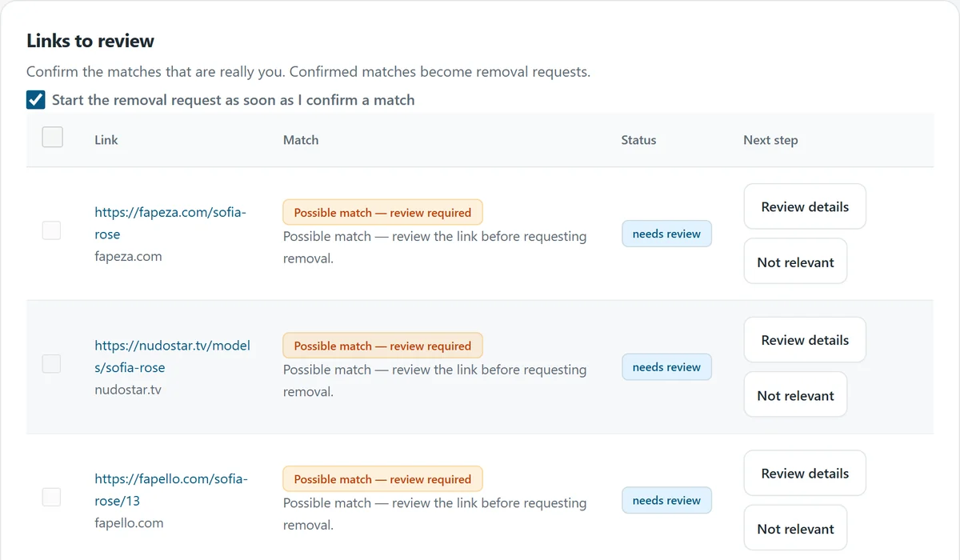Click 'needs review' status in fapello.com row
Image resolution: width=960 pixels, height=560 pixels.
(666, 500)
